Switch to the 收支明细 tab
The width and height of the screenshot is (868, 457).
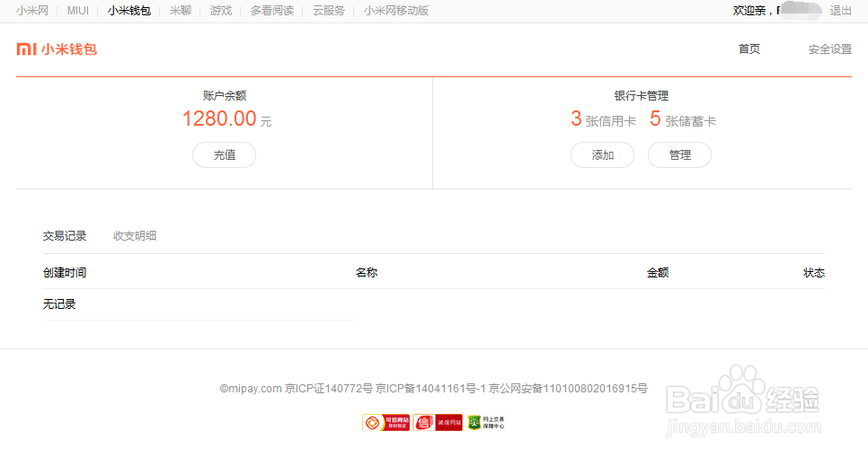pos(135,236)
